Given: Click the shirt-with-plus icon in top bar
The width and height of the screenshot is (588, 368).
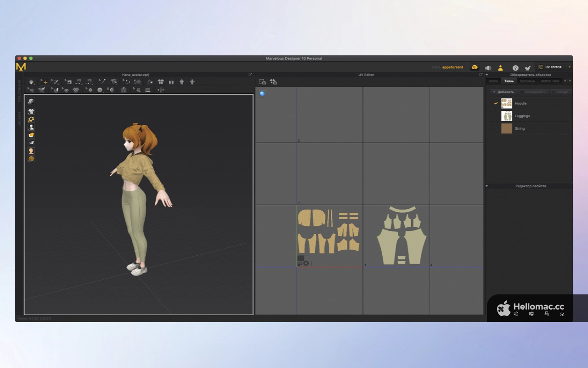Looking at the screenshot, I should (x=528, y=68).
